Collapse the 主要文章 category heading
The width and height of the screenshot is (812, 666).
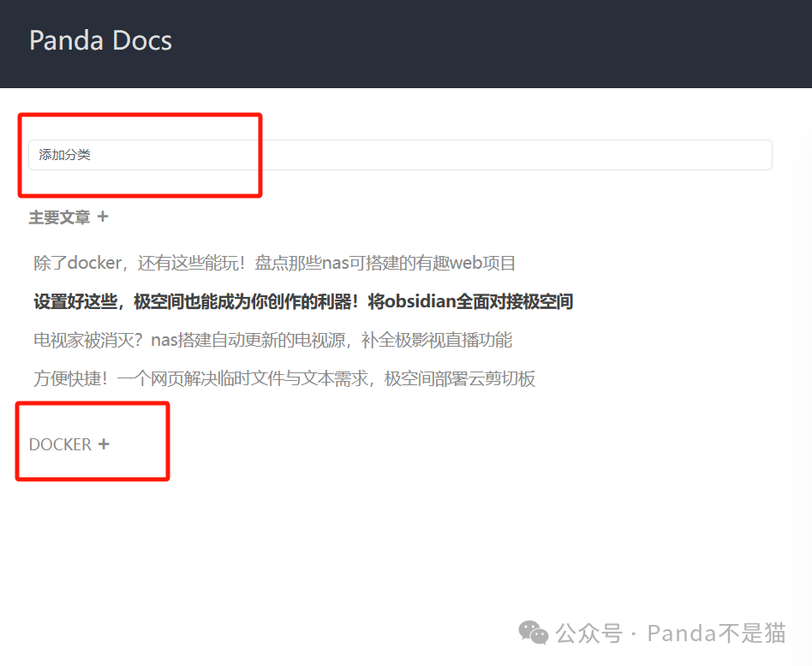coord(59,217)
